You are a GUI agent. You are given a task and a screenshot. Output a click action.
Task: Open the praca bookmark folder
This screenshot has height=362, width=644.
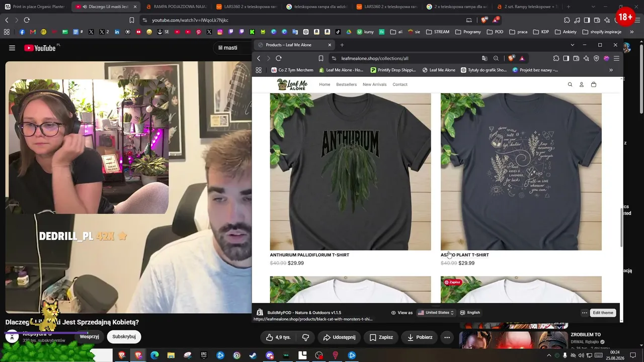[518, 32]
